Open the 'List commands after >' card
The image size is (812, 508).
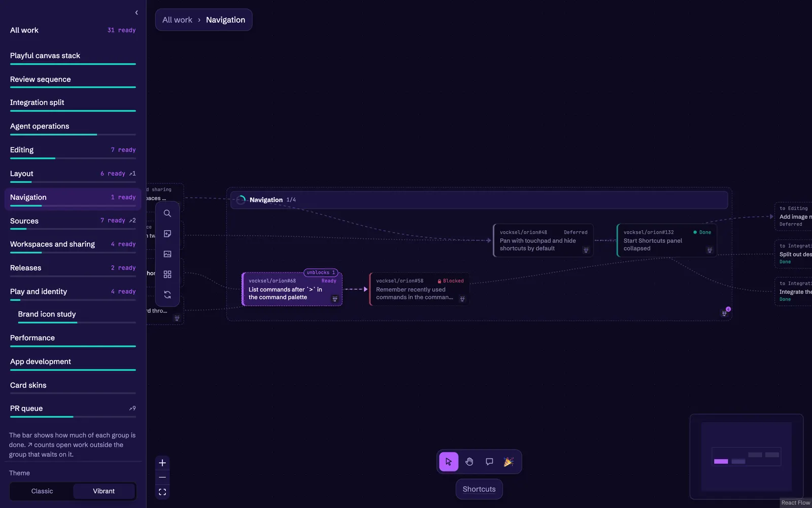pyautogui.click(x=292, y=289)
